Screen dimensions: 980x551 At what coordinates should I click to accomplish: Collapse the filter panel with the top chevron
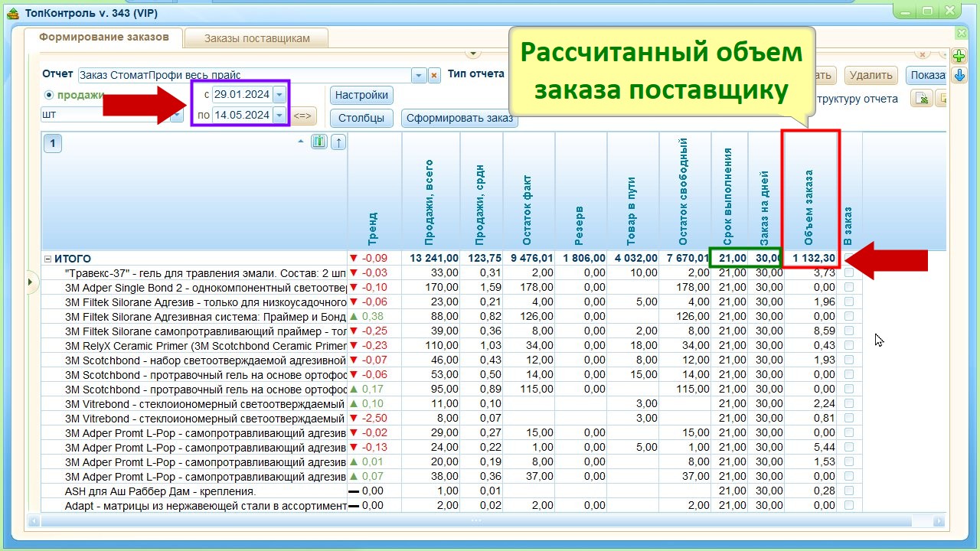(472, 54)
